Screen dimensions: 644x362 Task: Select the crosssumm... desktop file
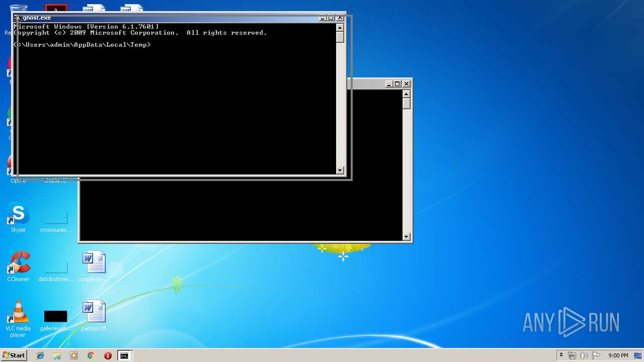point(56,221)
